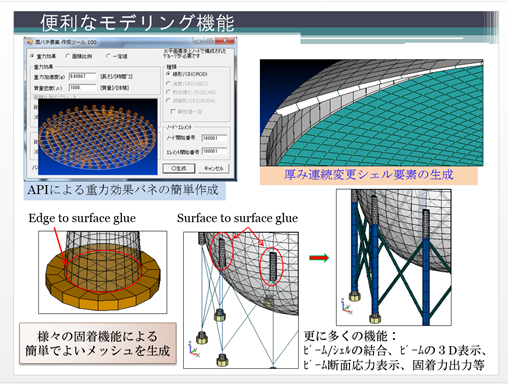Click the green-red arrow between tank images
The height and width of the screenshot is (384, 508).
coord(319,258)
